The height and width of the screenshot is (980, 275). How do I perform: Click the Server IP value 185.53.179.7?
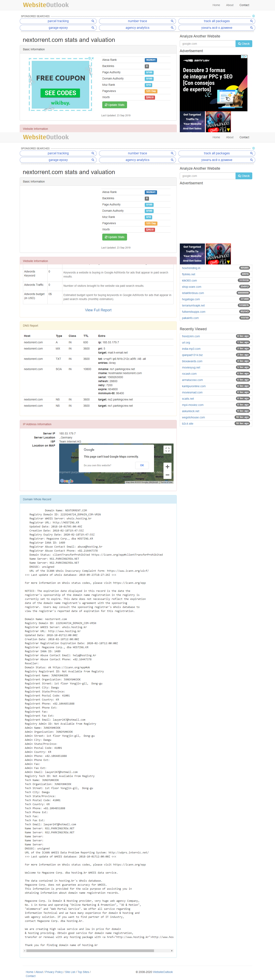[67, 433]
